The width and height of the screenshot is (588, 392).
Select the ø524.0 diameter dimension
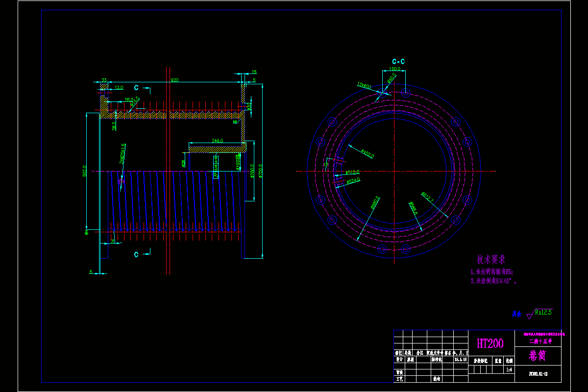tap(353, 181)
